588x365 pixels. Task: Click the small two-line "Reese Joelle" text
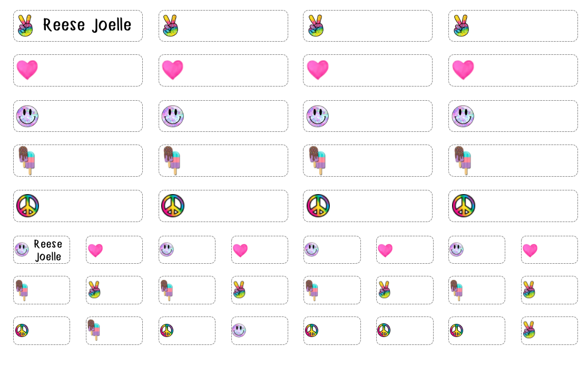(x=48, y=250)
